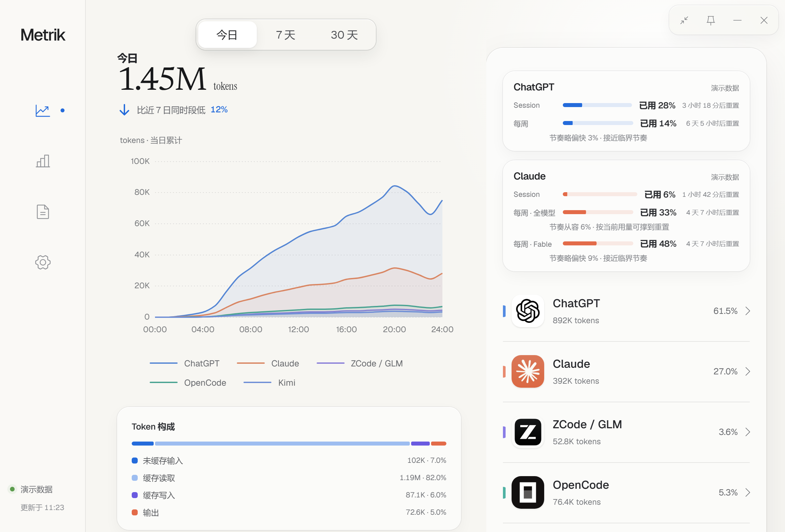The height and width of the screenshot is (532, 785).
Task: Toggle the ChatGPT series in chart legend
Action: (184, 363)
